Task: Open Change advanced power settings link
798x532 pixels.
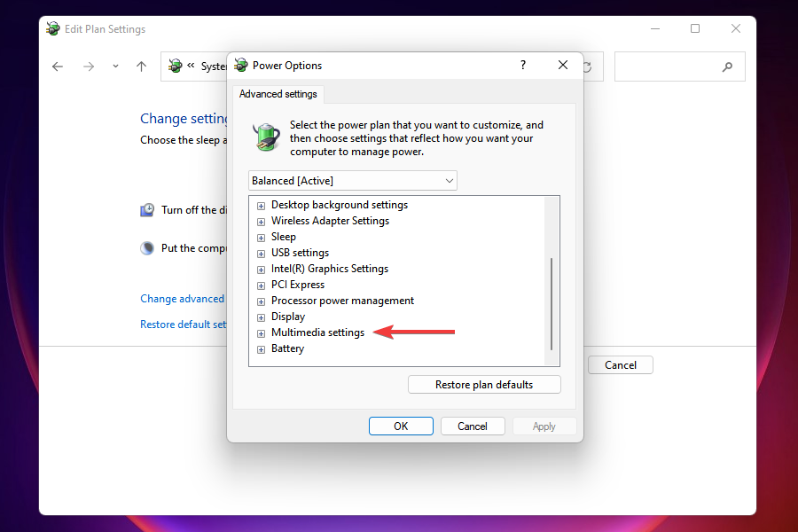Action: pos(184,299)
